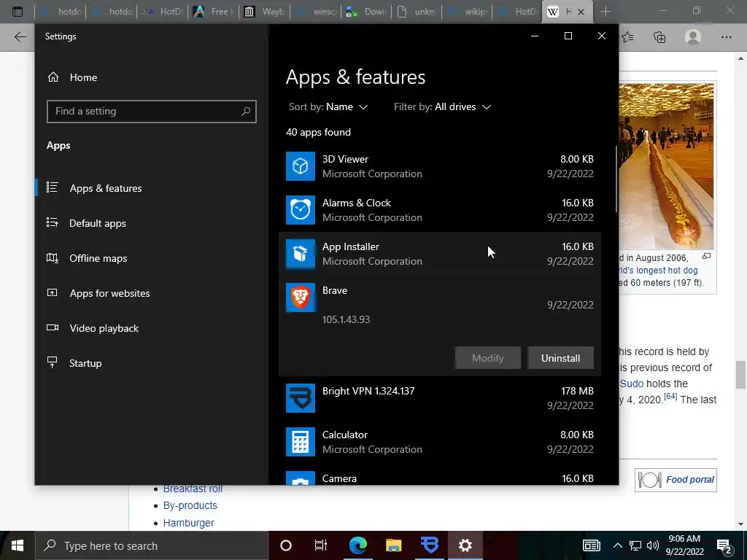Open the Sort by Name dropdown
This screenshot has height=560, width=747.
click(x=328, y=107)
